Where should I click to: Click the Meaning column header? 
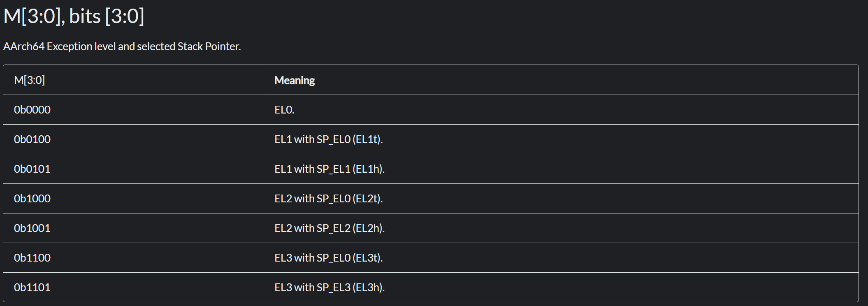point(295,80)
